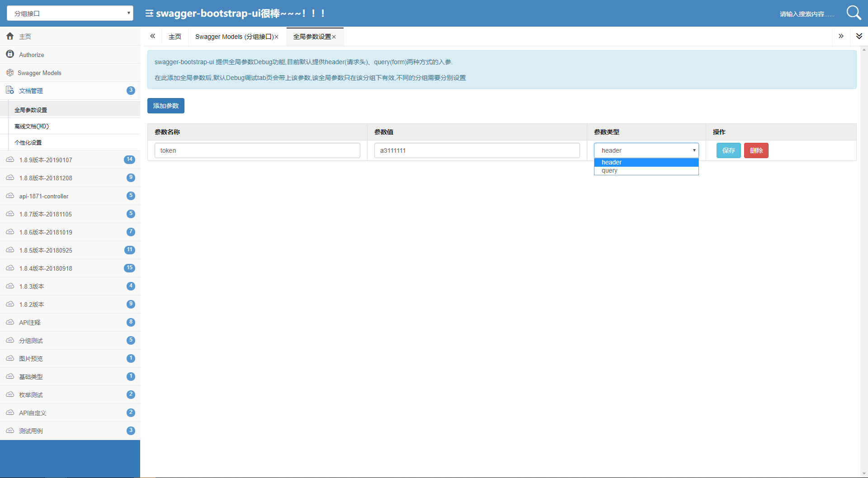Screen dimensions: 868x478
Task: Click the red 删除 delete button
Action: (x=756, y=150)
